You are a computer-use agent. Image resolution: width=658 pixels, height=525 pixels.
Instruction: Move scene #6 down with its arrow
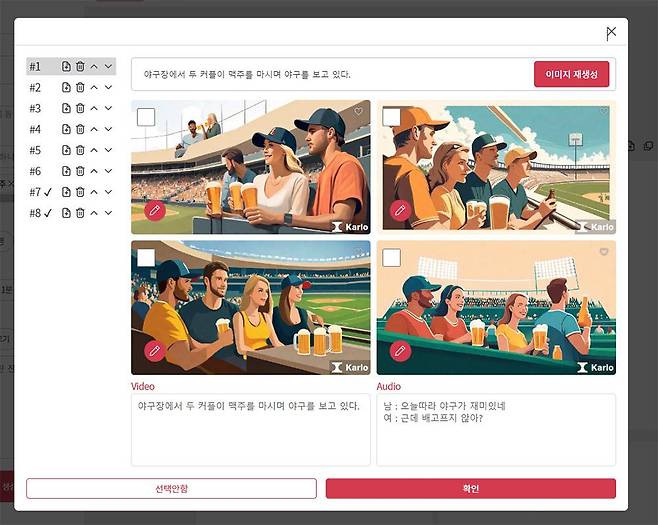[108, 171]
